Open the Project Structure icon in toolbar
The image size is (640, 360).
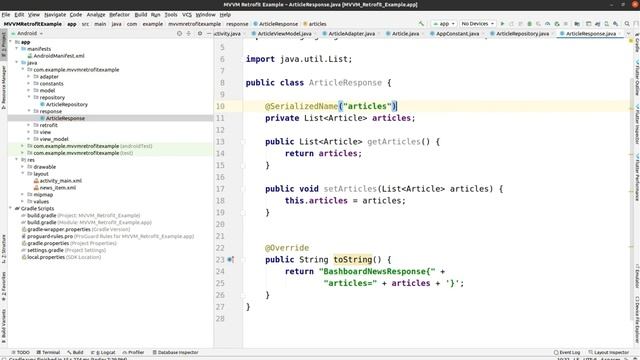(x=577, y=24)
